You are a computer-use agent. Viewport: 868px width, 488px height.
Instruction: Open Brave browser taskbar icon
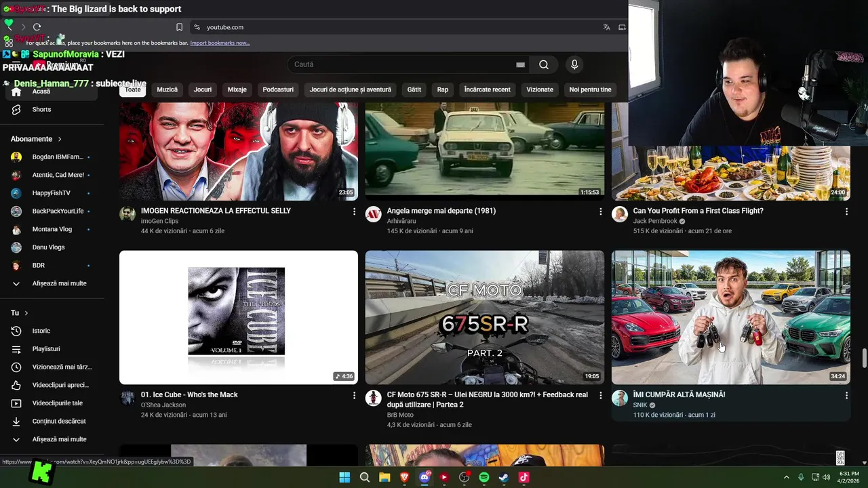click(x=405, y=477)
